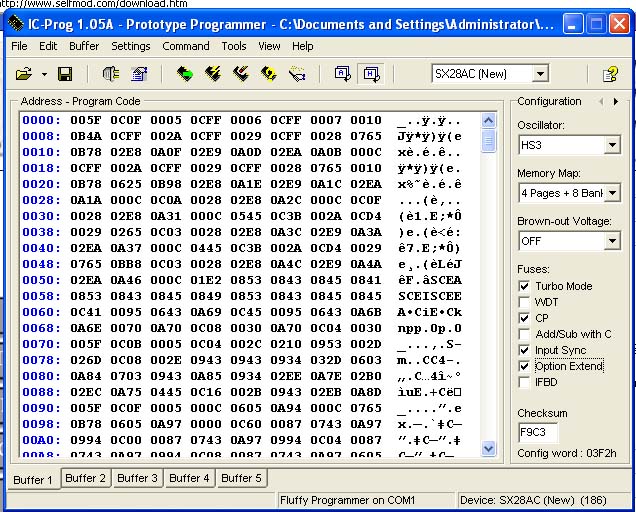Screen dimensions: 636x512
Task: Click hex value 0B4A at address 0008
Action: pos(85,136)
